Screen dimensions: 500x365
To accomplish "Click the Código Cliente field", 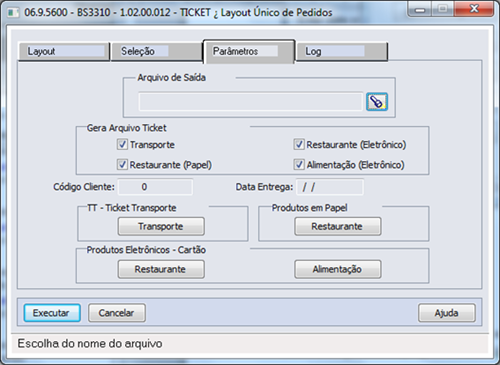I will pos(155,187).
